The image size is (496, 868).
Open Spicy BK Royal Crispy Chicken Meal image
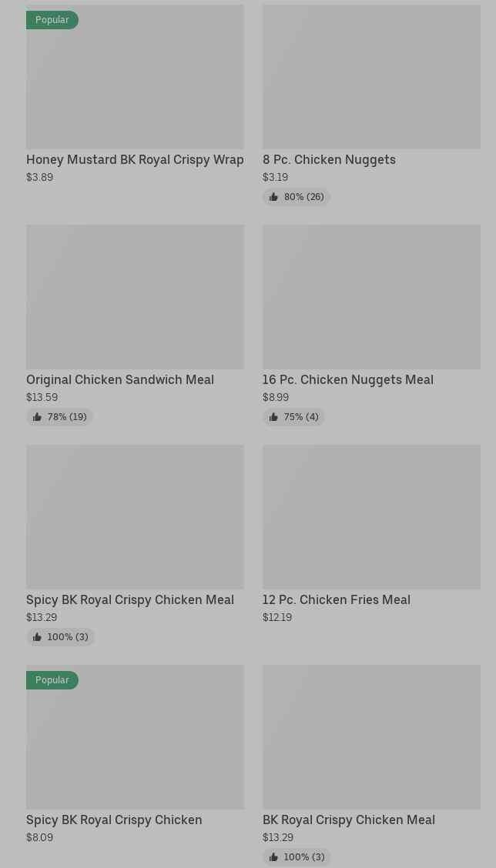coord(136,517)
